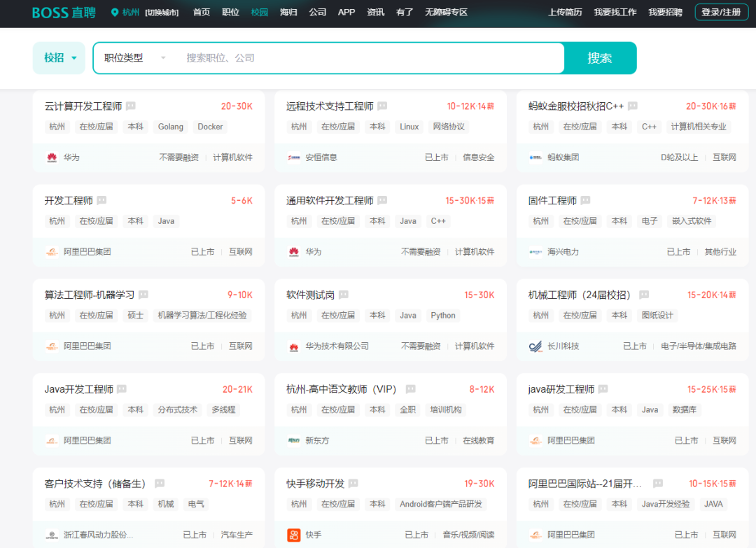The image size is (756, 548).
Task: Open APP navigation item
Action: pyautogui.click(x=346, y=13)
